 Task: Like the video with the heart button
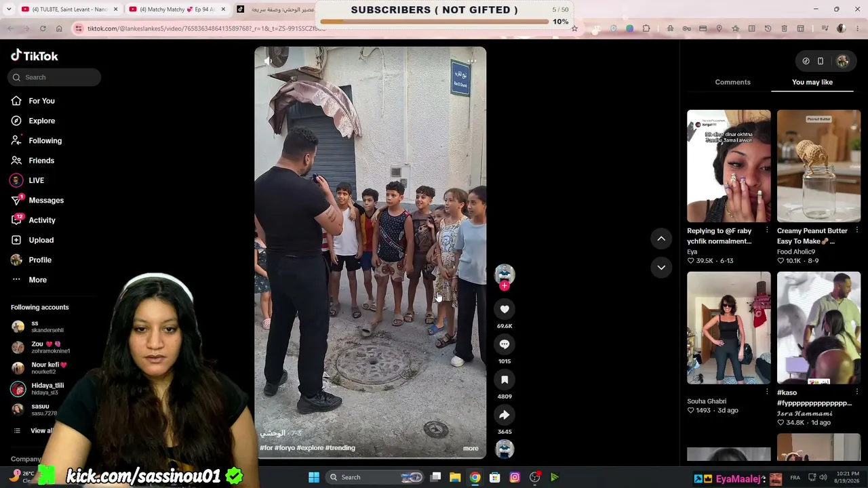[505, 309]
